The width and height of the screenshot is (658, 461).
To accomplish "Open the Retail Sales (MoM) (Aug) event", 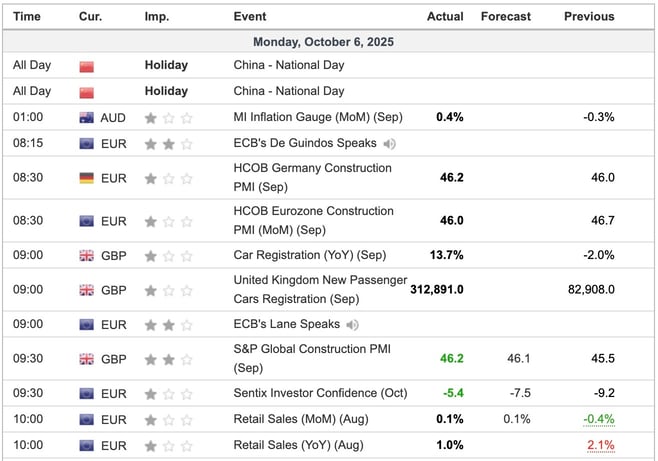I will 298,419.
